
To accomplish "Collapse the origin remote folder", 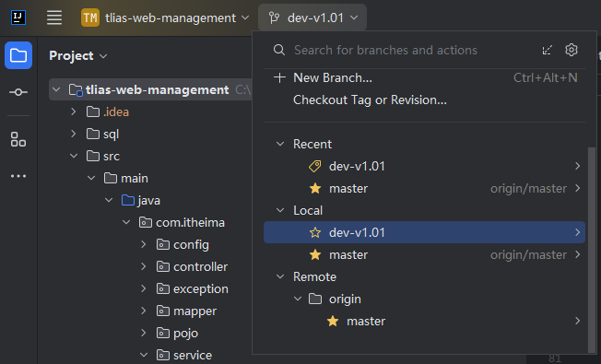I will 298,299.
